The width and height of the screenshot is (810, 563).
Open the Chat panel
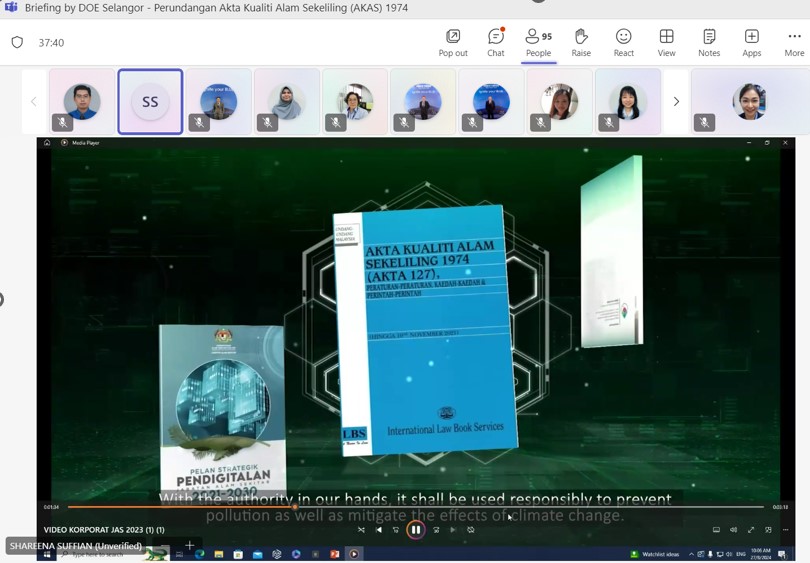coord(495,42)
